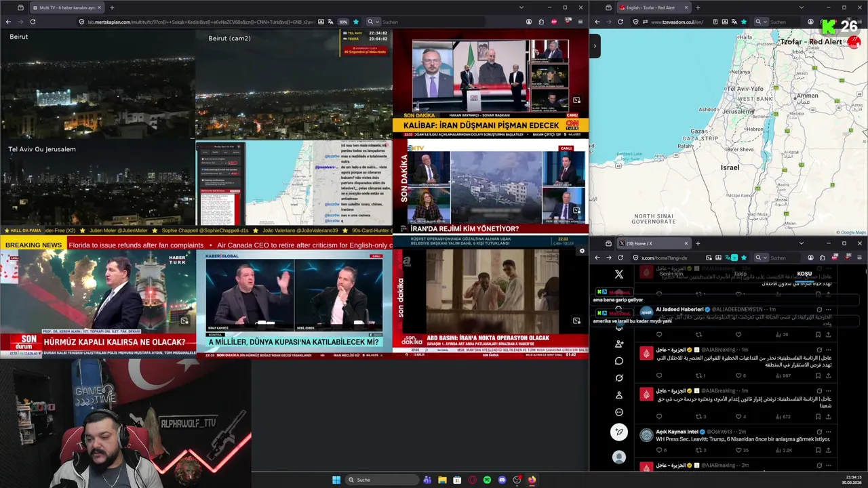Select the KOŞU tab on X

click(x=804, y=274)
